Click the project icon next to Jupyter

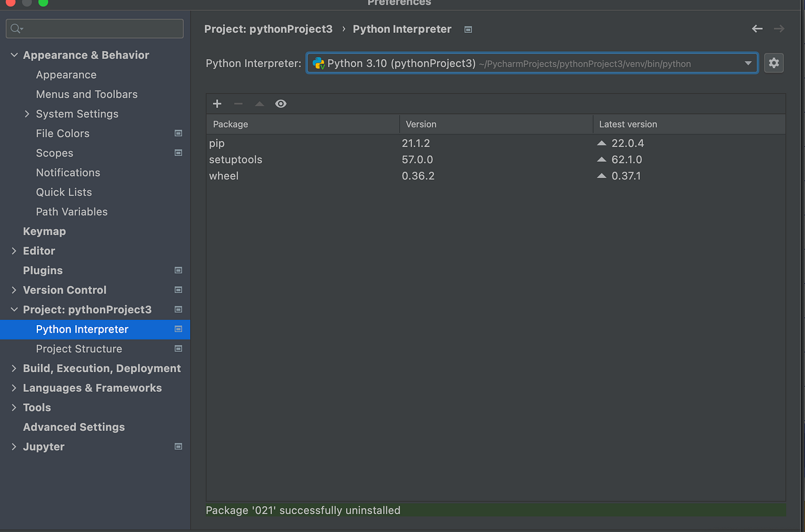coord(178,446)
